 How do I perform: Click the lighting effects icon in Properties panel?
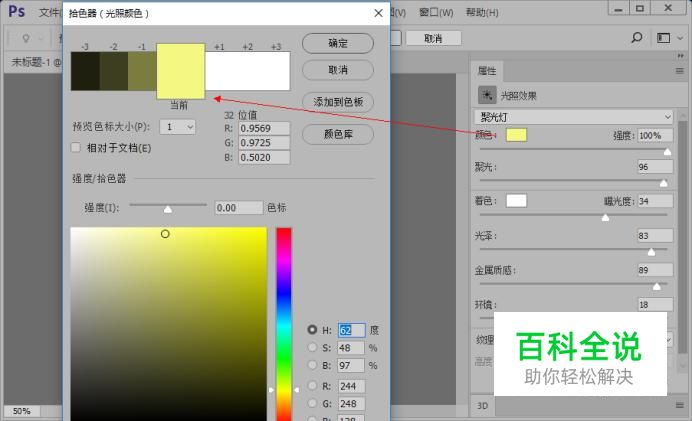[487, 95]
